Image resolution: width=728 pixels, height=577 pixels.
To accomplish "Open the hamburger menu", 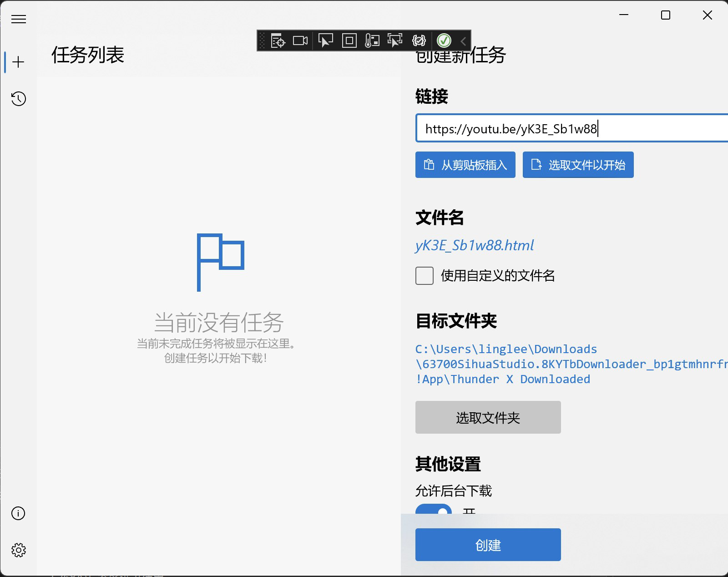I will 19,19.
